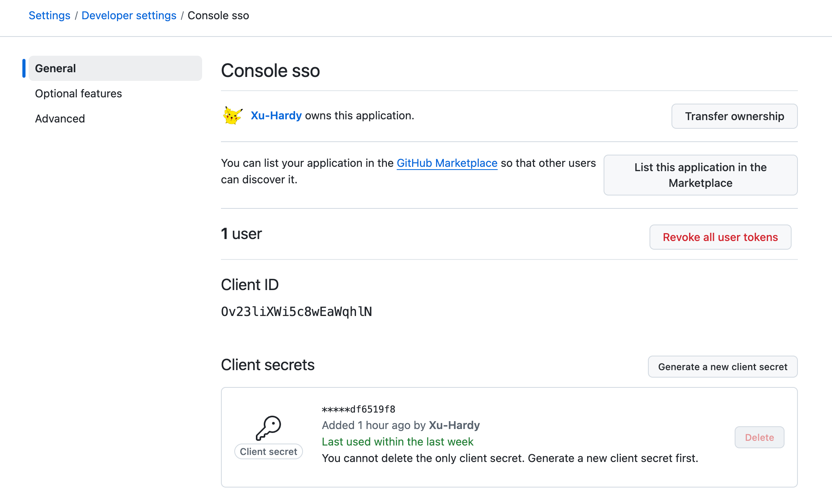
Task: Click the key icon for client secret
Action: coord(268,428)
